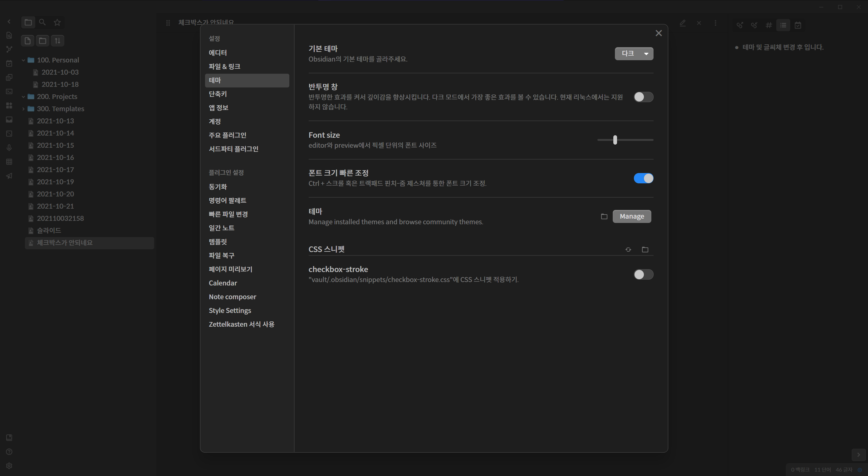Open settings gear icon at bottom left

point(9,466)
